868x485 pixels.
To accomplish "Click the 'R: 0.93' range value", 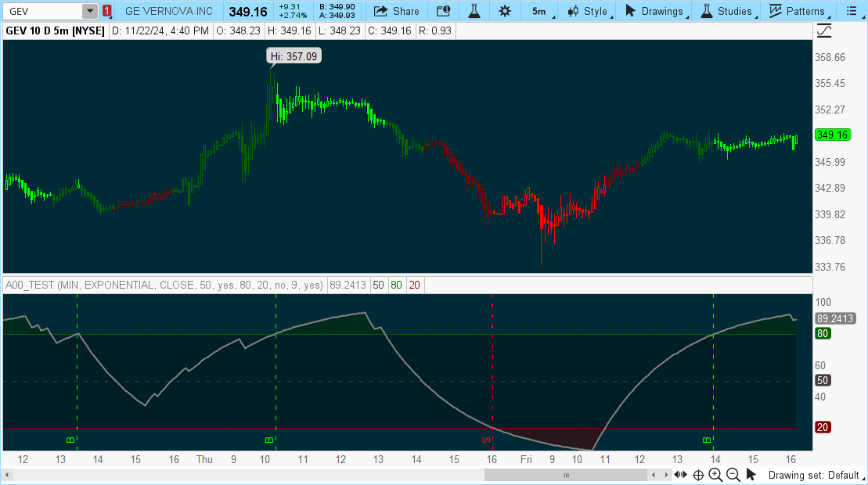I will (x=435, y=31).
